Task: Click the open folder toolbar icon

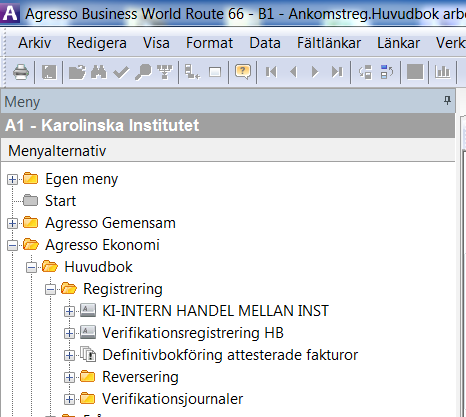Action: point(77,72)
